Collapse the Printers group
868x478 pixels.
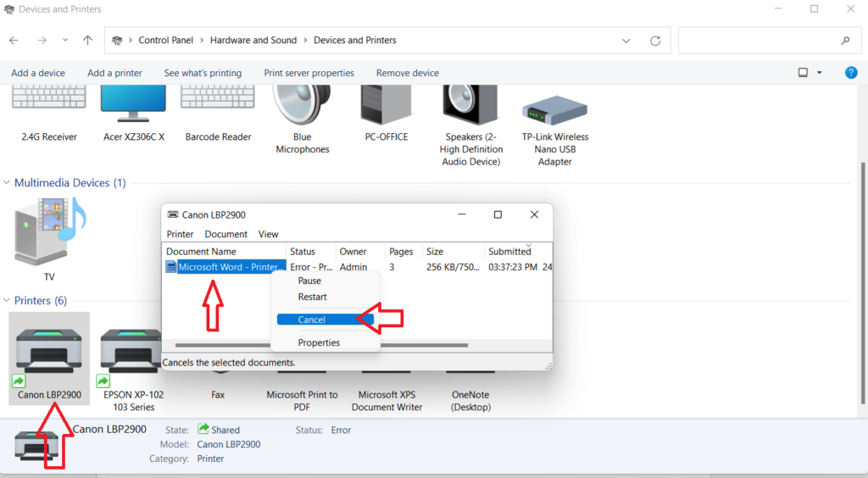click(6, 300)
